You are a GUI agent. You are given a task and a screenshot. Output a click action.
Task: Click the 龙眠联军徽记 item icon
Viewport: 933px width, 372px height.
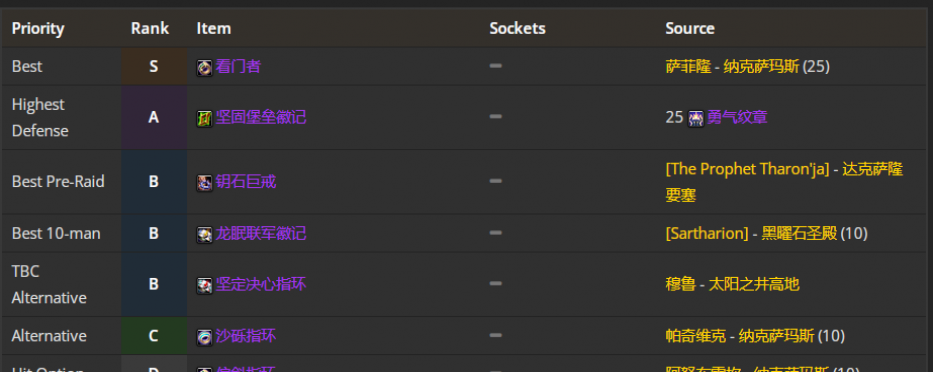205,235
